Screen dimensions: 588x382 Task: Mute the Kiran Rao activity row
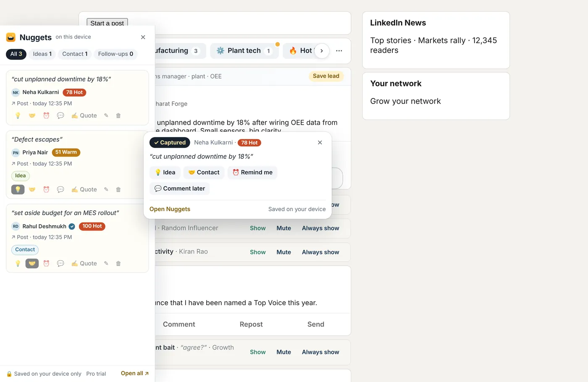coord(284,252)
